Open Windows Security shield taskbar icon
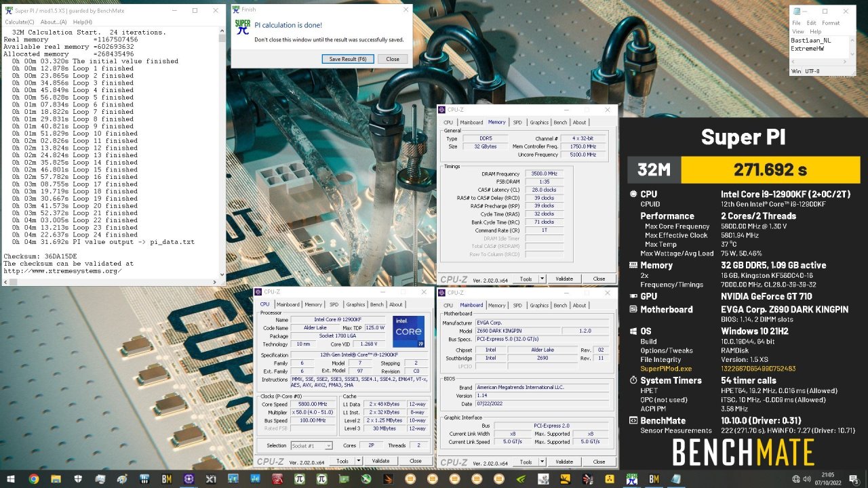This screenshot has width=868, height=488. tap(79, 479)
